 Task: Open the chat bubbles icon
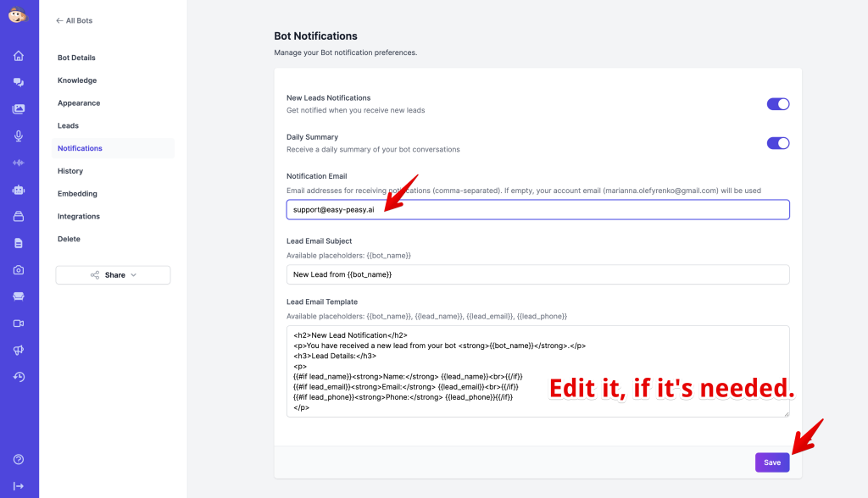point(19,82)
